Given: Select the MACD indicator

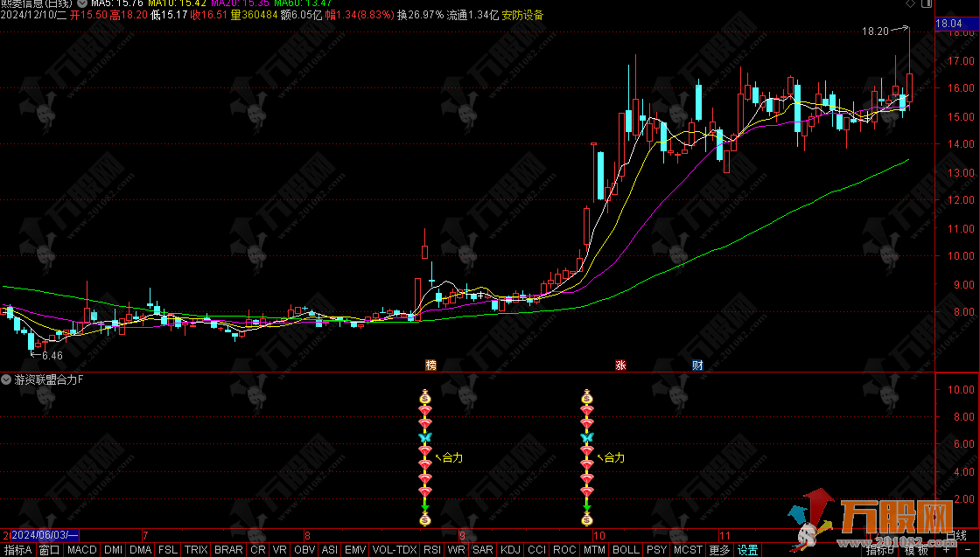Looking at the screenshot, I should (x=82, y=550).
